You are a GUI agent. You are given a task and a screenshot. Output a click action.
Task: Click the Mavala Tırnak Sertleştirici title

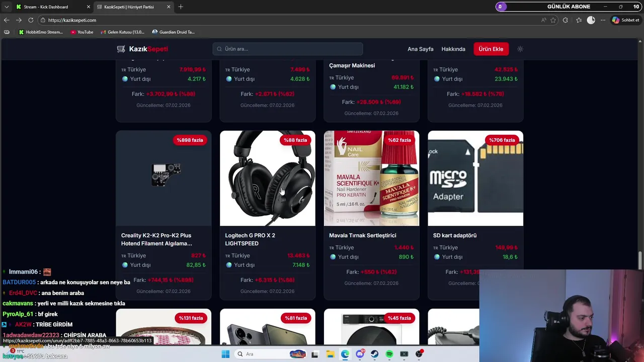click(362, 235)
